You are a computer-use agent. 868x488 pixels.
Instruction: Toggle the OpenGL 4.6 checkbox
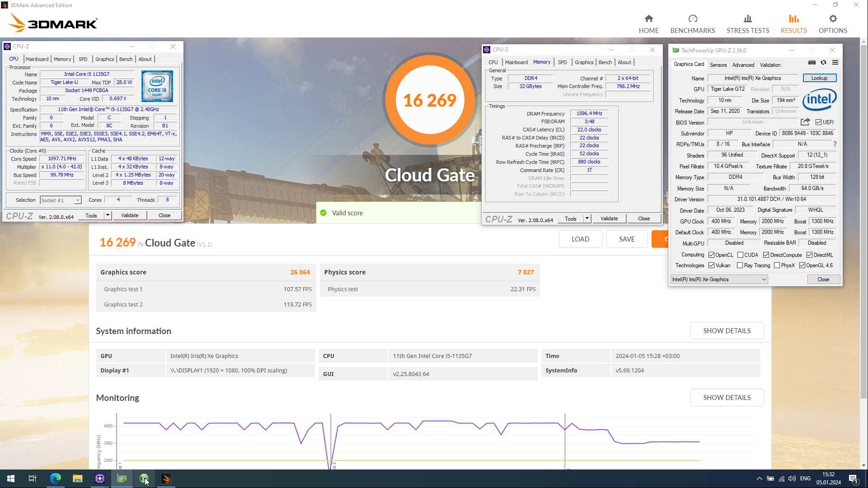802,265
